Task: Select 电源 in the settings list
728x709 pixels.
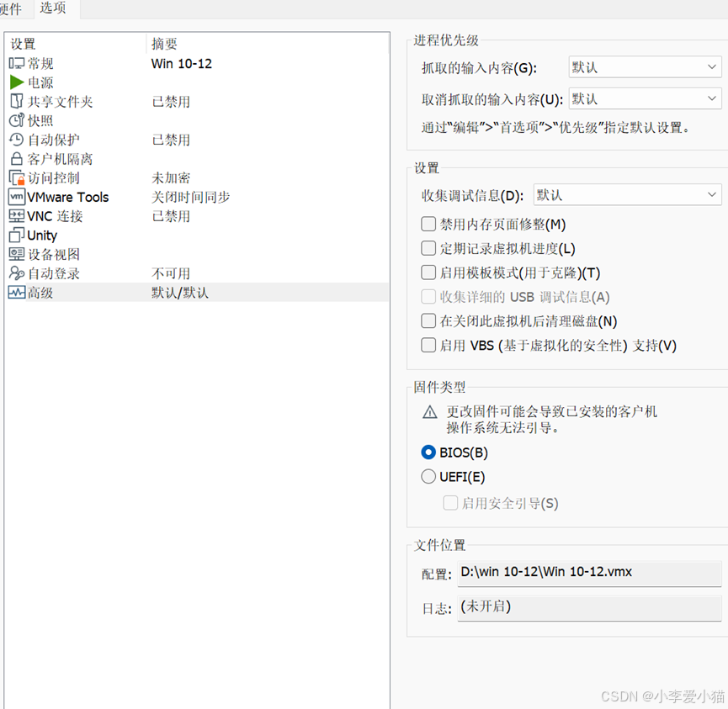Action: tap(197, 82)
